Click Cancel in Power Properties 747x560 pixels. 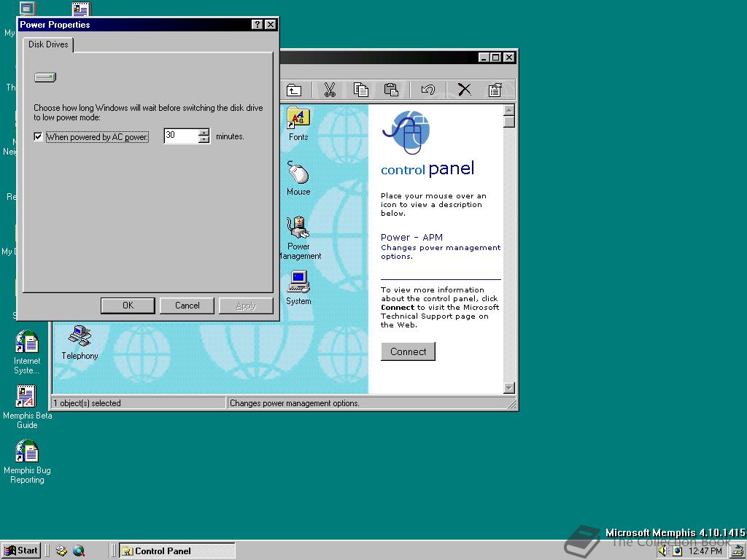click(187, 306)
